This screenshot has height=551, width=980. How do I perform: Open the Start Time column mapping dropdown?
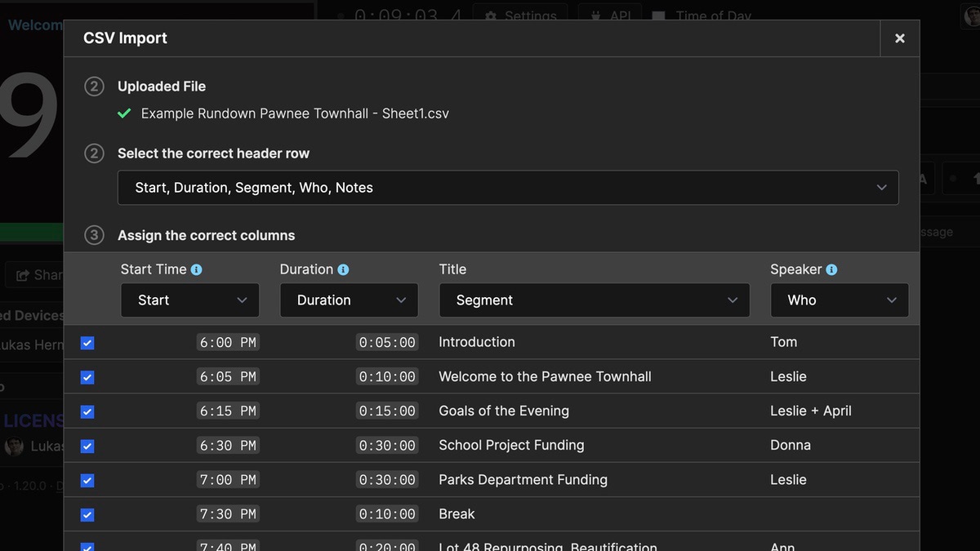(x=189, y=300)
